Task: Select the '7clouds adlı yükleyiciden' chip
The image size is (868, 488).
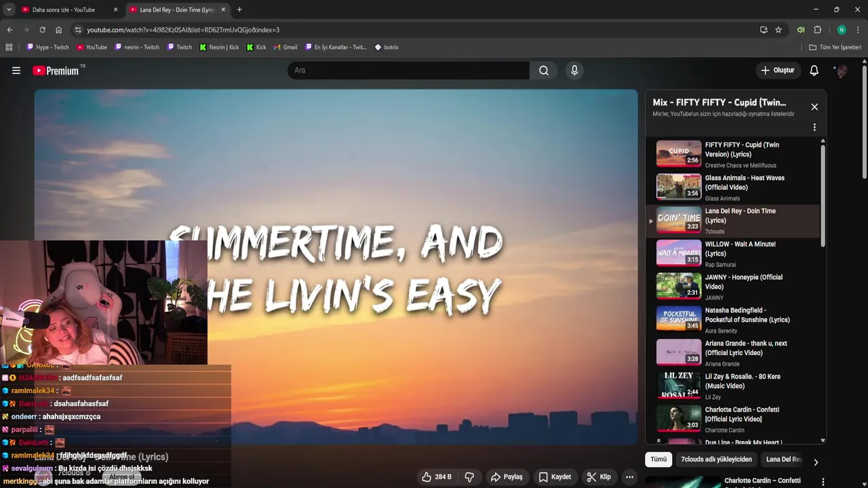Action: (716, 460)
